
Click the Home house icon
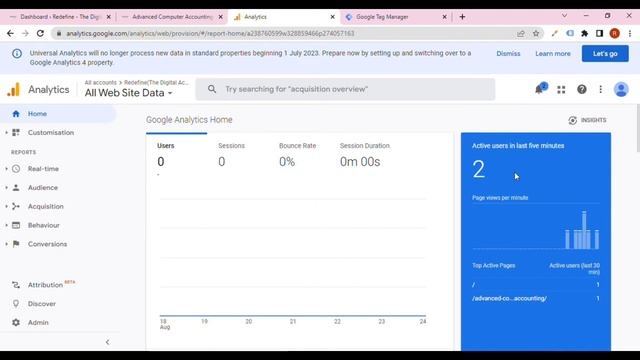coord(16,113)
